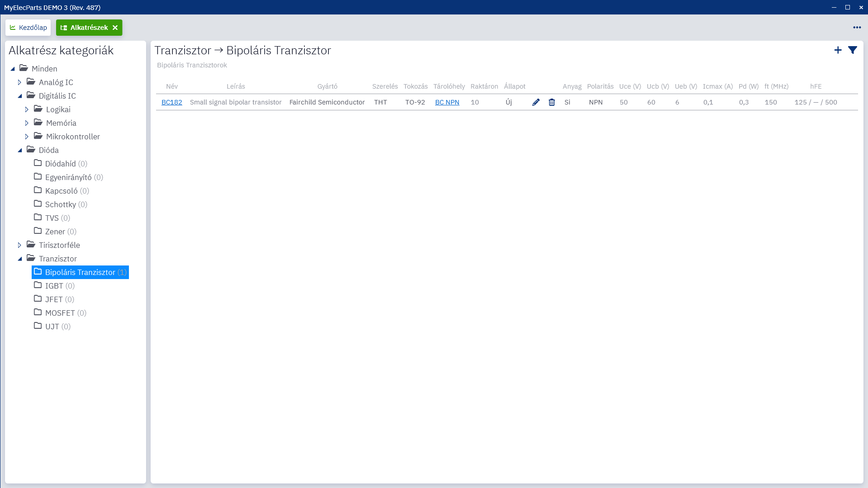Expand the Analóg IC category
868x488 pixels.
19,82
